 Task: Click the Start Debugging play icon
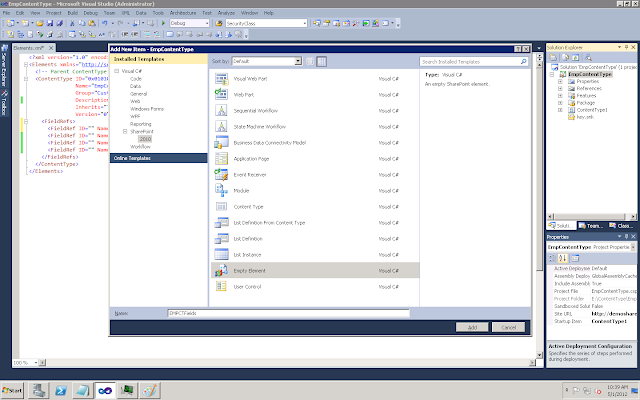[163, 23]
